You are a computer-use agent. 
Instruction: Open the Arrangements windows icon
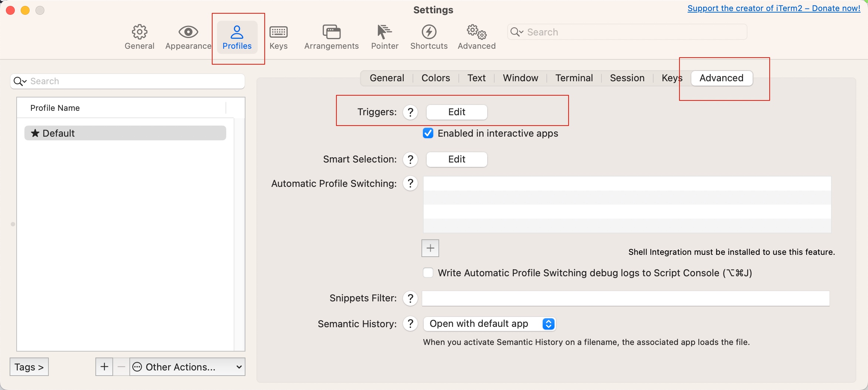coord(331,32)
